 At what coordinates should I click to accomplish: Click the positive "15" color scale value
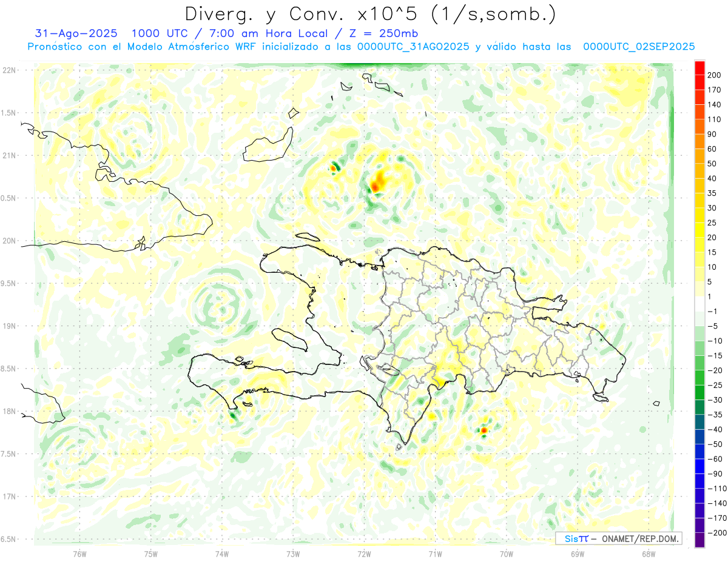712,253
